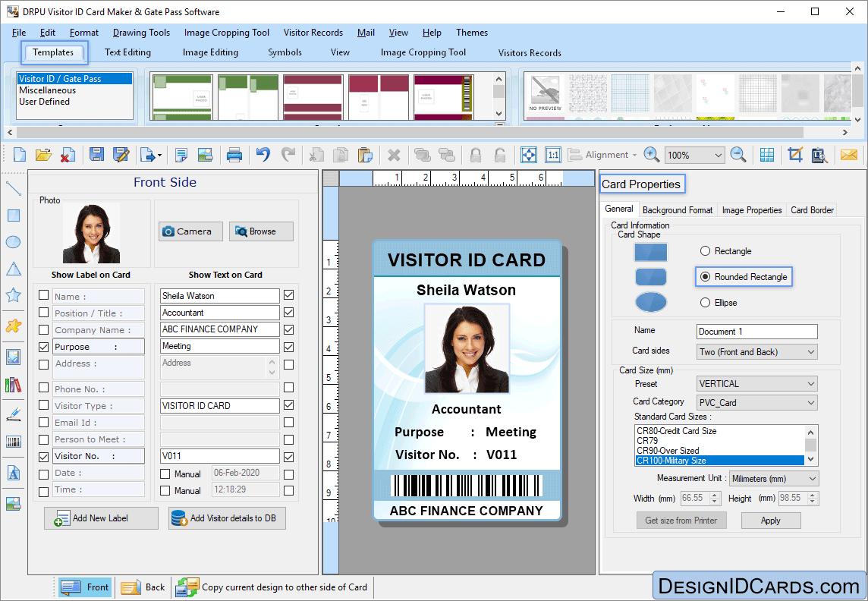This screenshot has width=868, height=601.
Task: Switch to the Text Editing tab
Action: (x=128, y=52)
